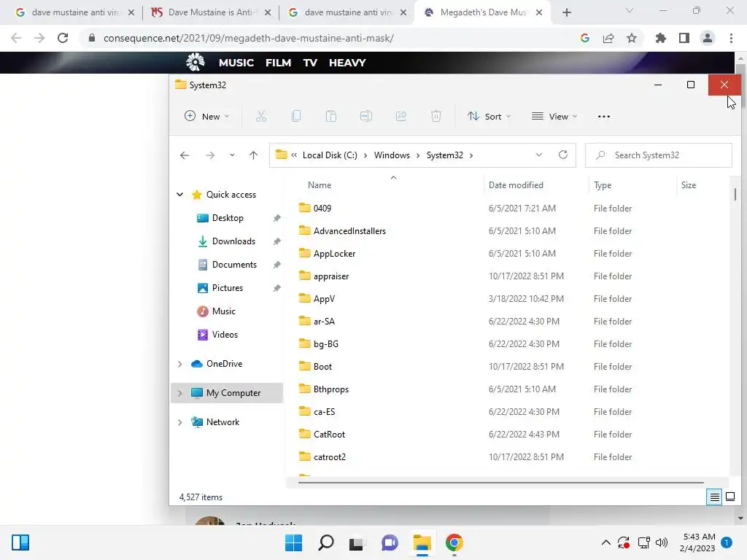Click the Delete trash icon in Explorer toolbar
The image size is (747, 560).
[x=436, y=116]
